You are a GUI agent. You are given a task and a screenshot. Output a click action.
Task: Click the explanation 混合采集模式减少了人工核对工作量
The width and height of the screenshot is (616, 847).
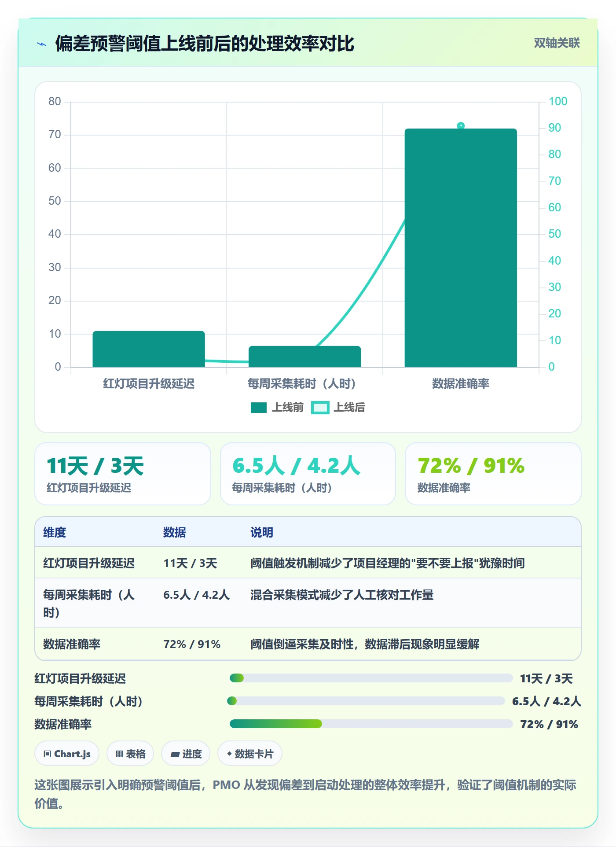[x=342, y=595]
